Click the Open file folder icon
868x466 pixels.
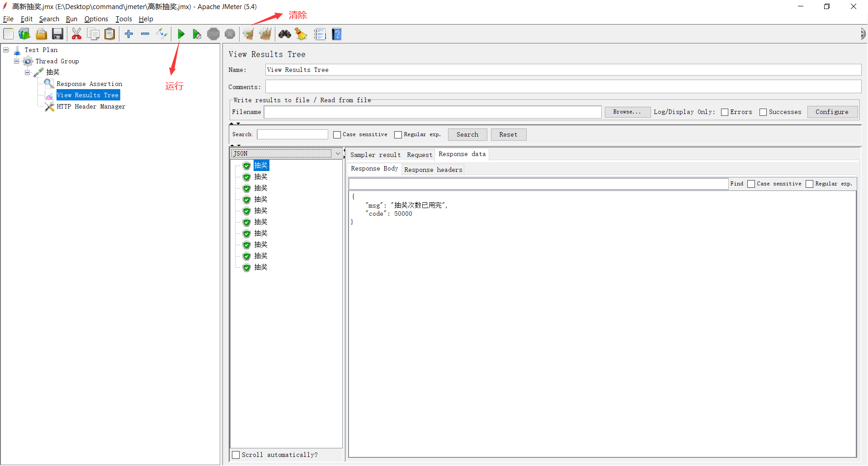point(41,34)
